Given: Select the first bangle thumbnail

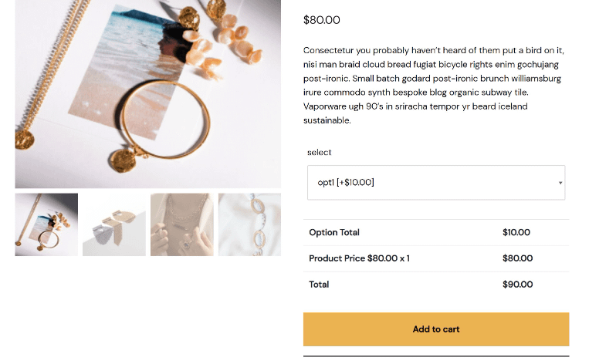Looking at the screenshot, I should point(46,224).
